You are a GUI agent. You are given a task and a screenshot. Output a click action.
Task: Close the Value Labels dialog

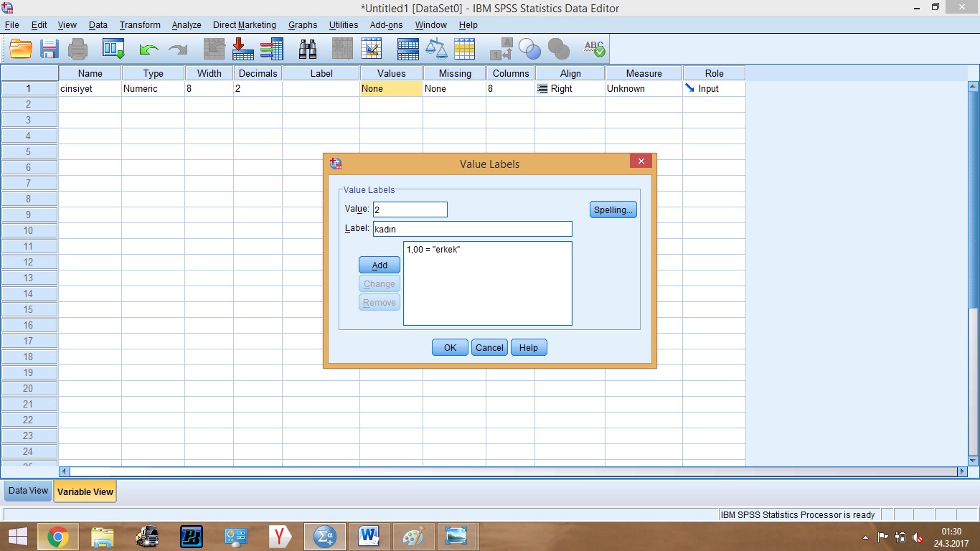pos(641,161)
